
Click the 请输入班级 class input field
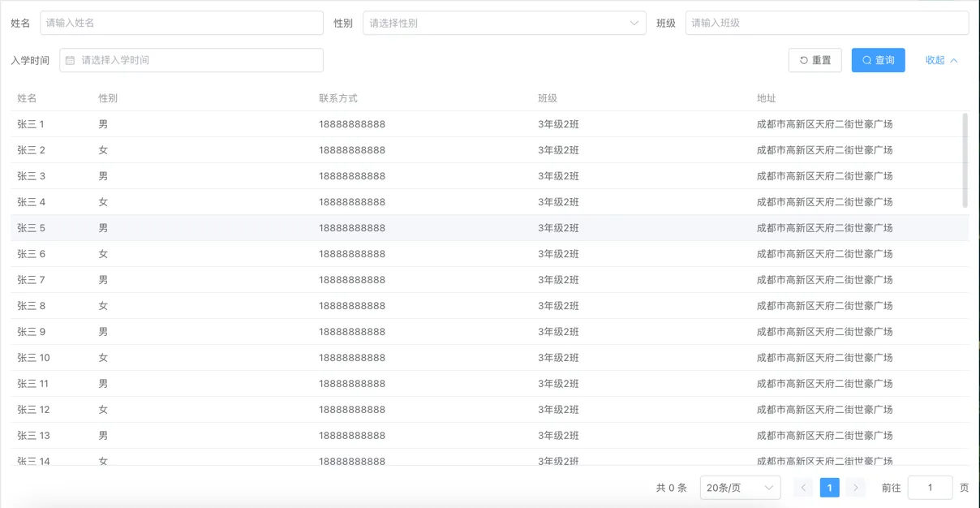(x=826, y=23)
